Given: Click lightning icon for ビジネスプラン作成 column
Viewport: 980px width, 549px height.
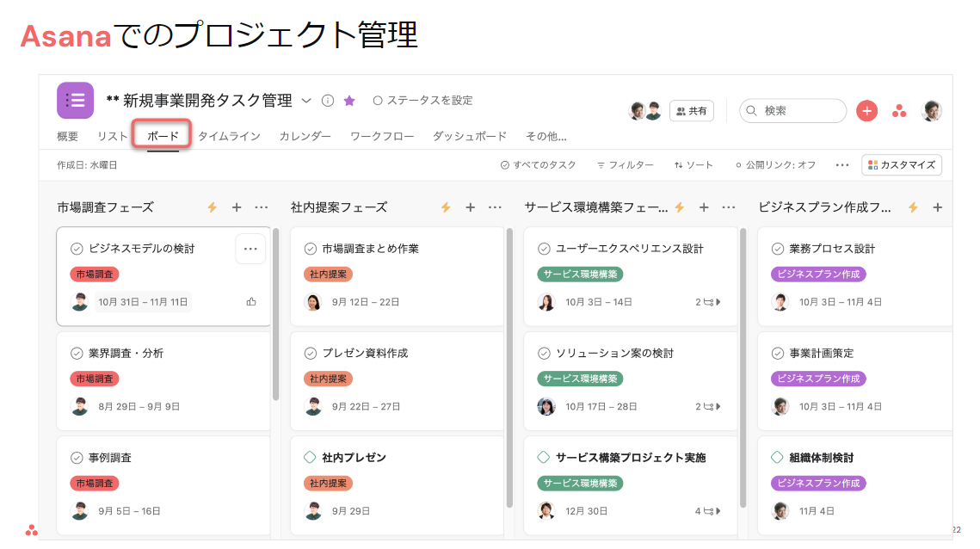Looking at the screenshot, I should coord(913,207).
